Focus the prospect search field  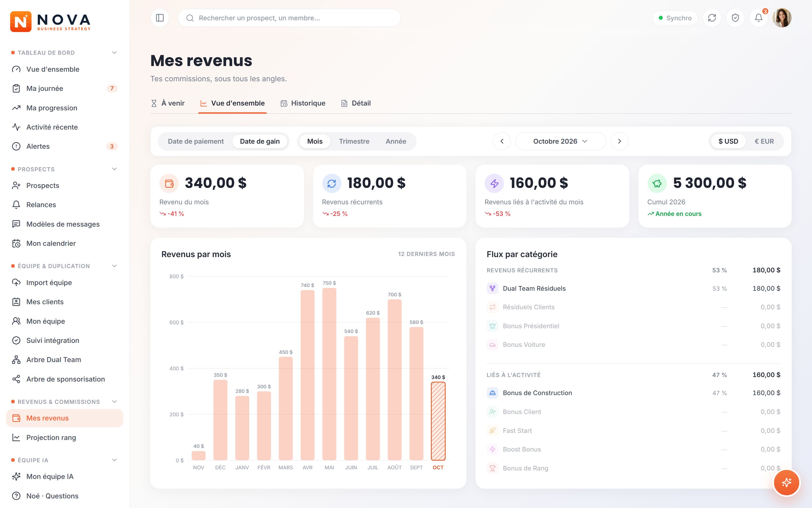point(289,18)
